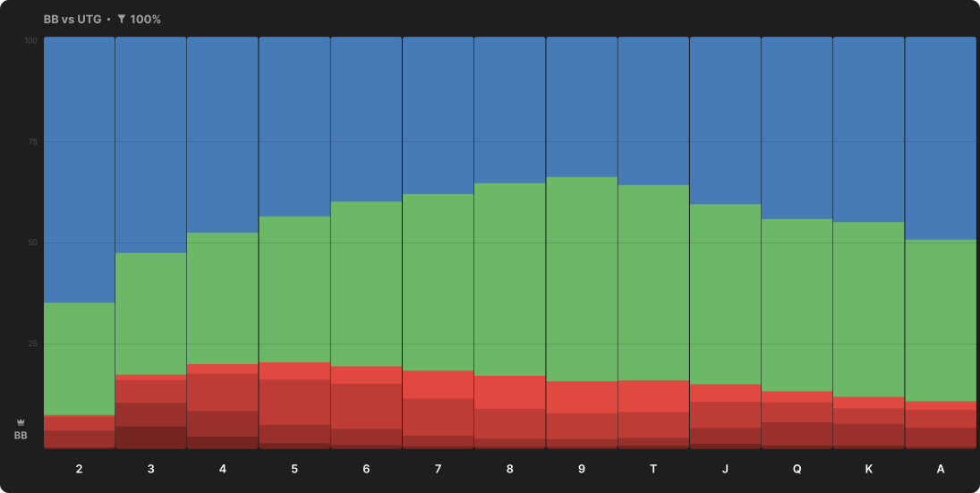Select the blue segment of bar K
The image size is (980, 493).
coord(869,130)
